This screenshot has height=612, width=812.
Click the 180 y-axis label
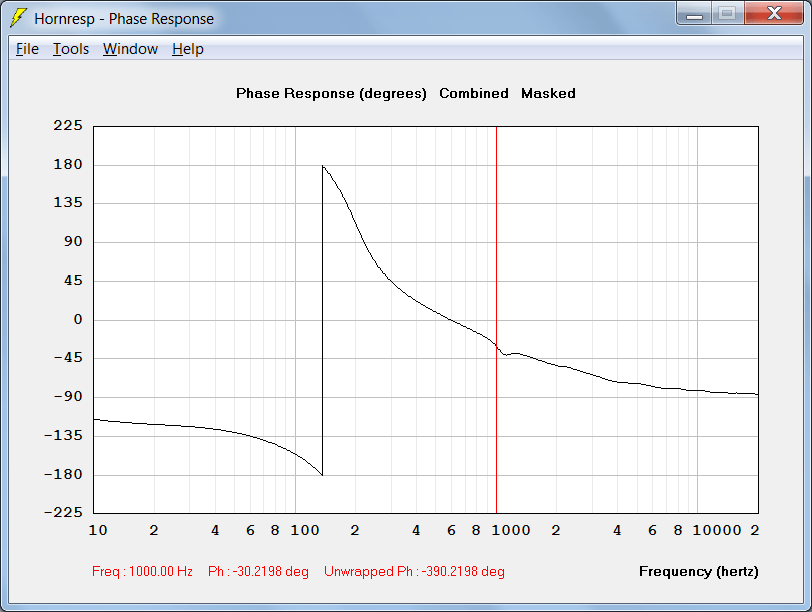click(68, 165)
